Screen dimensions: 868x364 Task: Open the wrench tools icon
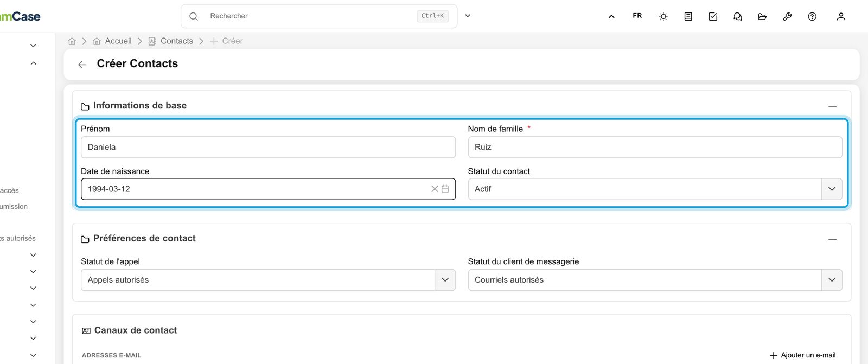787,16
